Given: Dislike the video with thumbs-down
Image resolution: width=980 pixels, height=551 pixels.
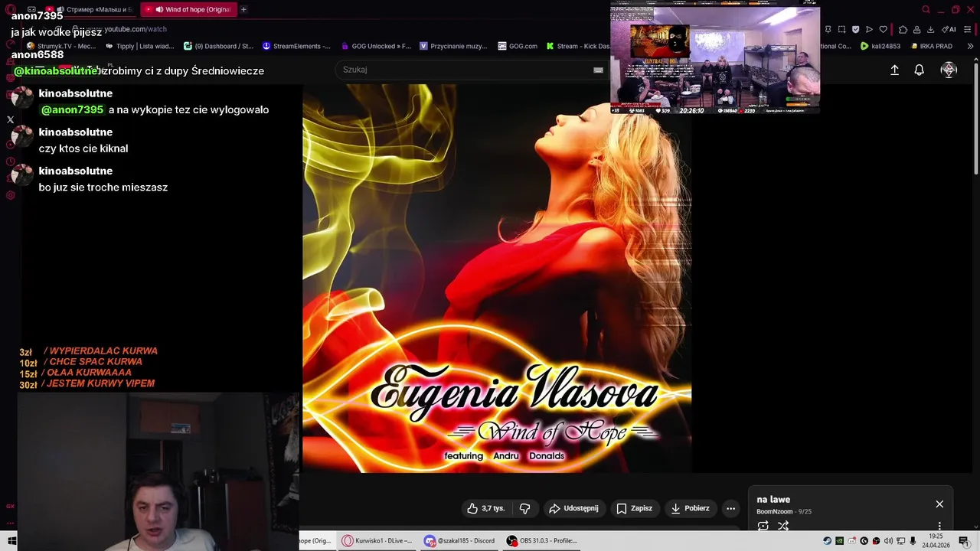Looking at the screenshot, I should (x=524, y=508).
